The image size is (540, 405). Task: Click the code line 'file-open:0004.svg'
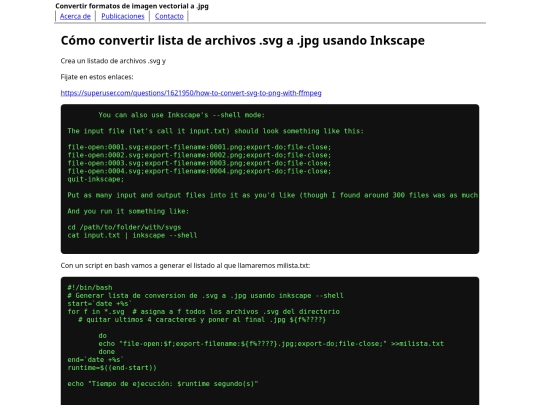tap(199, 171)
